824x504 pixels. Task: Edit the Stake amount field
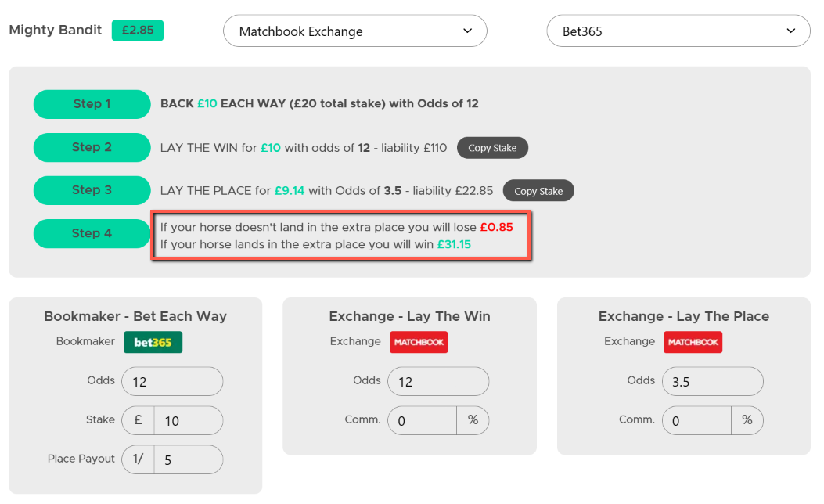pyautogui.click(x=189, y=420)
